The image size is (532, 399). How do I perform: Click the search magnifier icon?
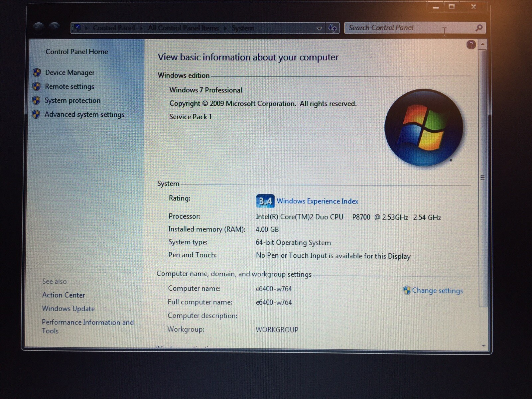click(x=479, y=28)
